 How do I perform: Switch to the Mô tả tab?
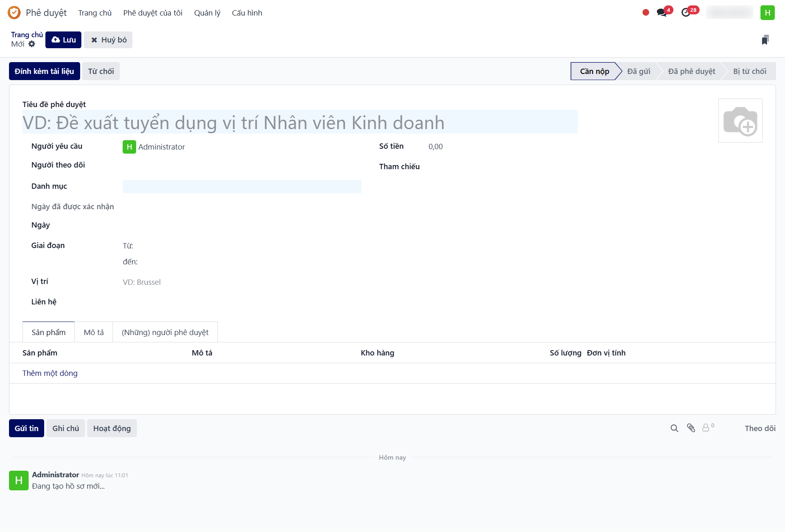coord(94,332)
